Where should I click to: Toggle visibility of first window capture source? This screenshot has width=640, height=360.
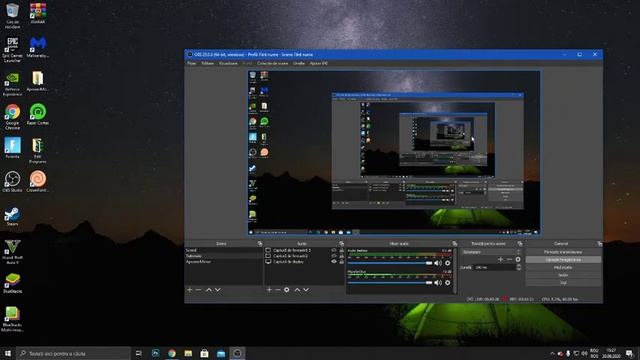pos(334,250)
